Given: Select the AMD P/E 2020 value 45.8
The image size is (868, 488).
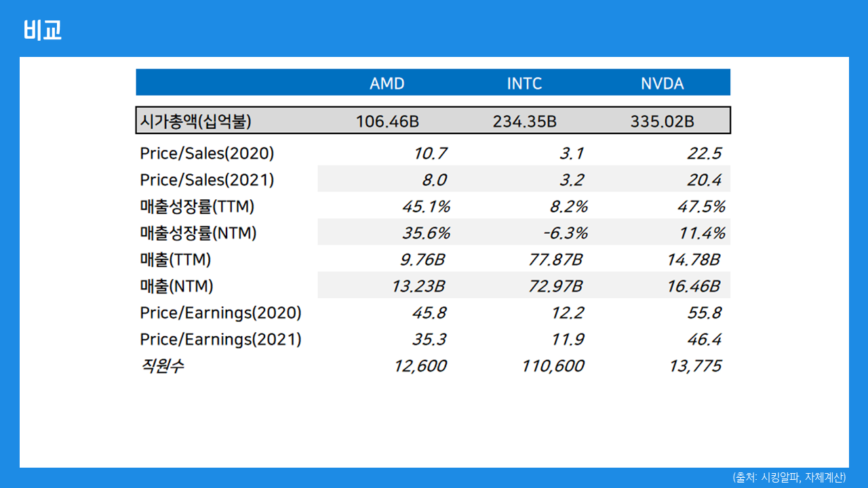Looking at the screenshot, I should click(429, 312).
